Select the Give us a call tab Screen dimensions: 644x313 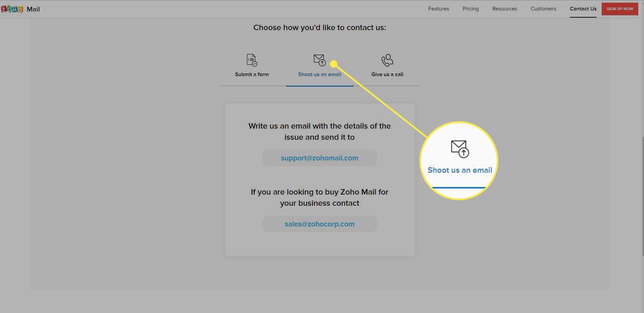pos(387,69)
